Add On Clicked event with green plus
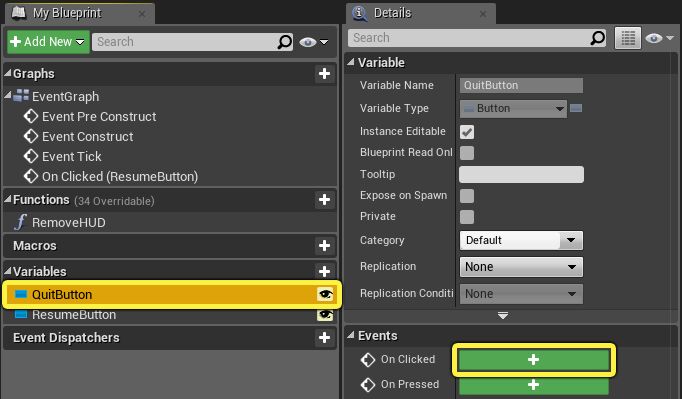The height and width of the screenshot is (399, 682). (534, 359)
